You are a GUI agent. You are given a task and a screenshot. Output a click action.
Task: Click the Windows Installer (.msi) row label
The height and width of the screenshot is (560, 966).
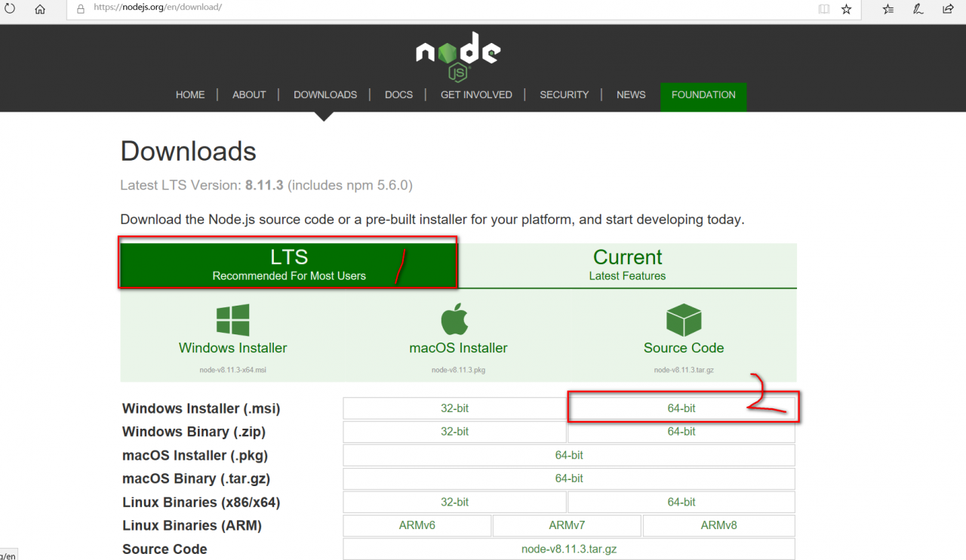(201, 409)
